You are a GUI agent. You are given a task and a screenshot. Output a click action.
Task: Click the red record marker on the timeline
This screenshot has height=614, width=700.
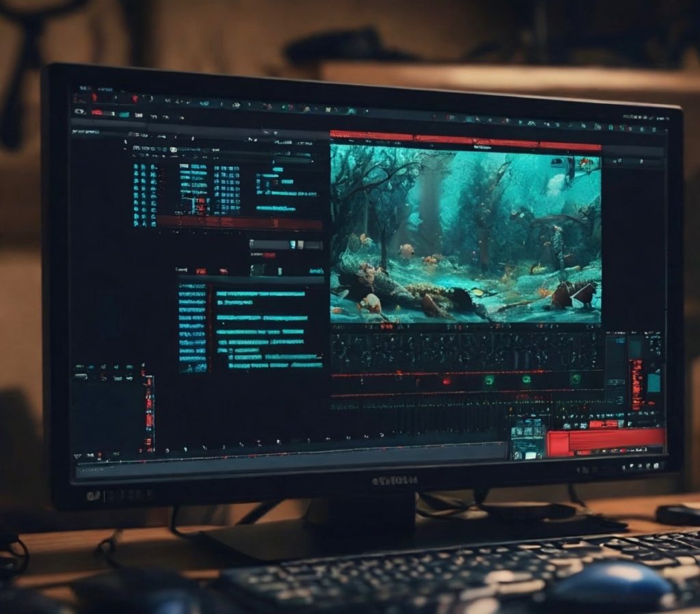(x=446, y=380)
